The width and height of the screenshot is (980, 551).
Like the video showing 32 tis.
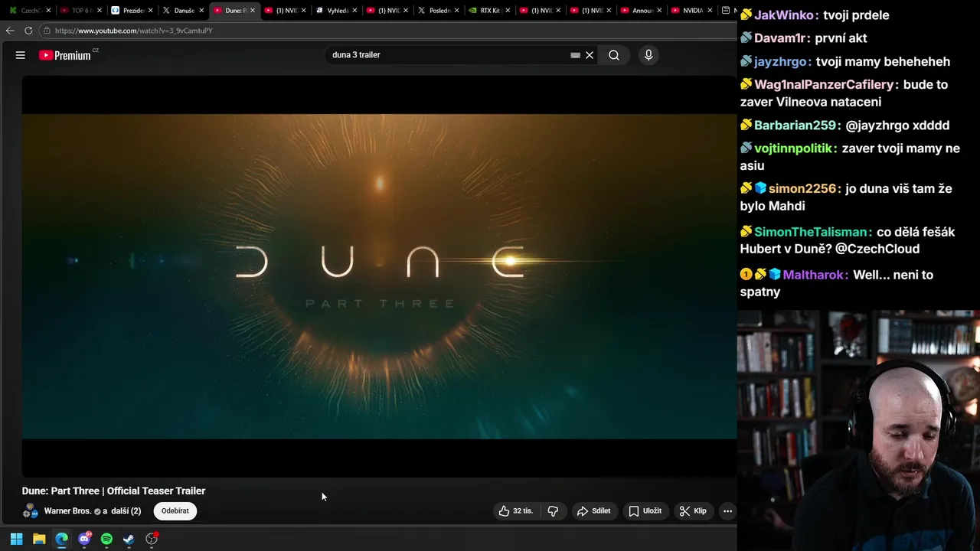pos(516,511)
